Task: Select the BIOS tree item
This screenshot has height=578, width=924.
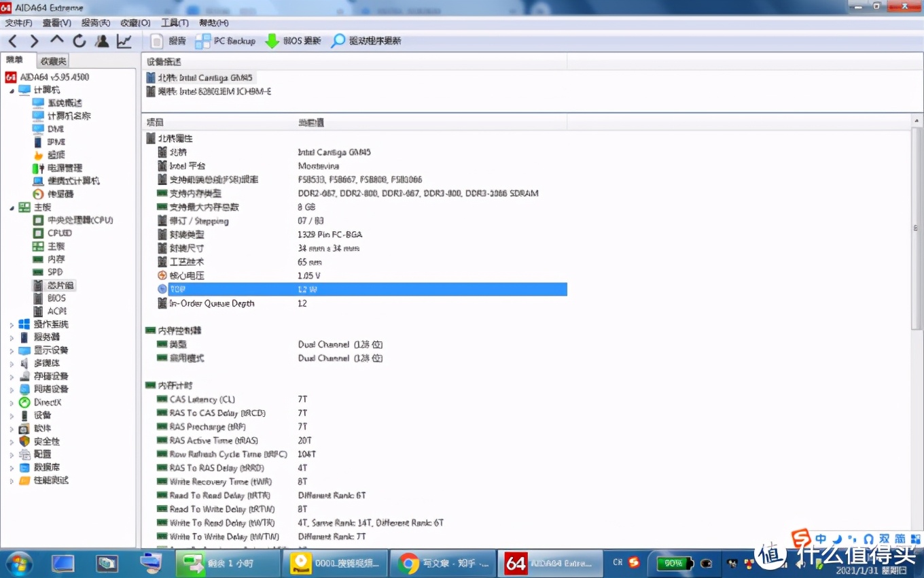Action: (49, 298)
